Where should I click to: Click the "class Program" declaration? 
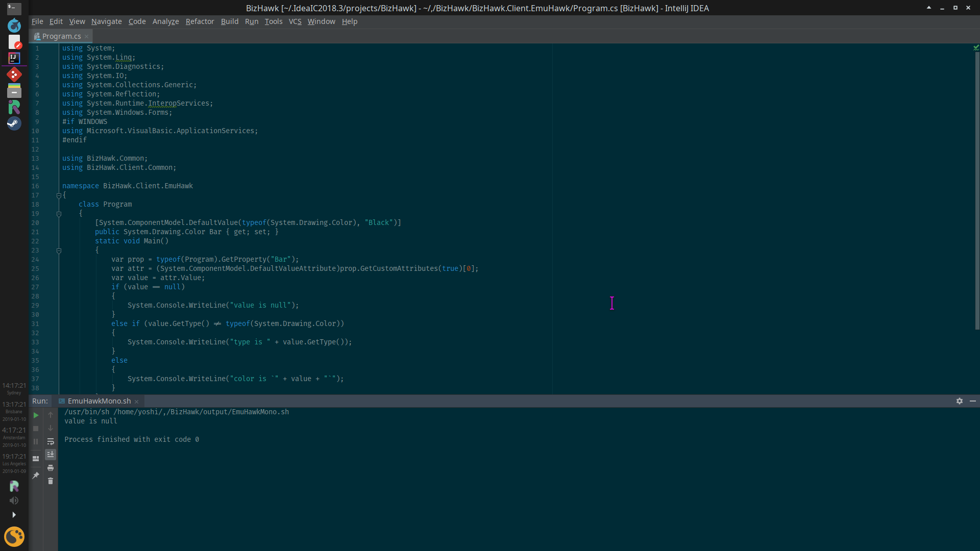[105, 204]
